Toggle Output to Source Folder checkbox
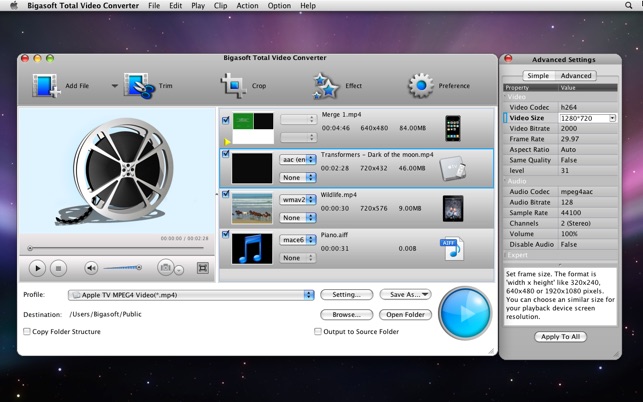 318,332
